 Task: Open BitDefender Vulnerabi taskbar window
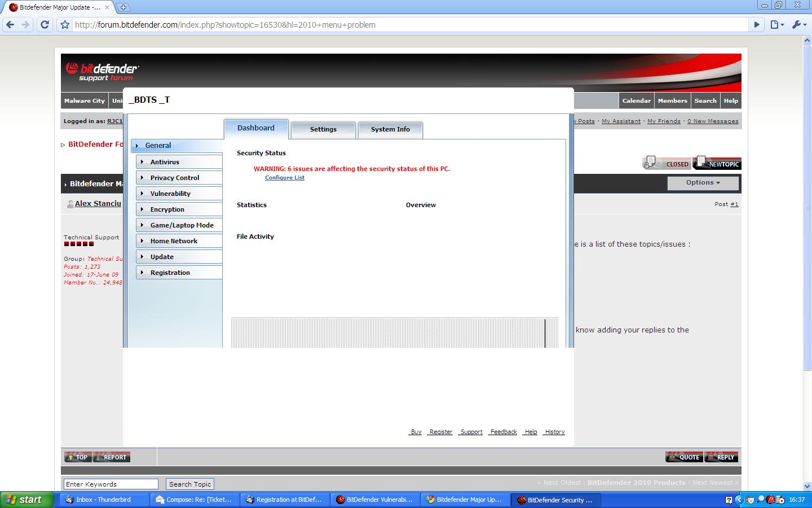tap(376, 500)
